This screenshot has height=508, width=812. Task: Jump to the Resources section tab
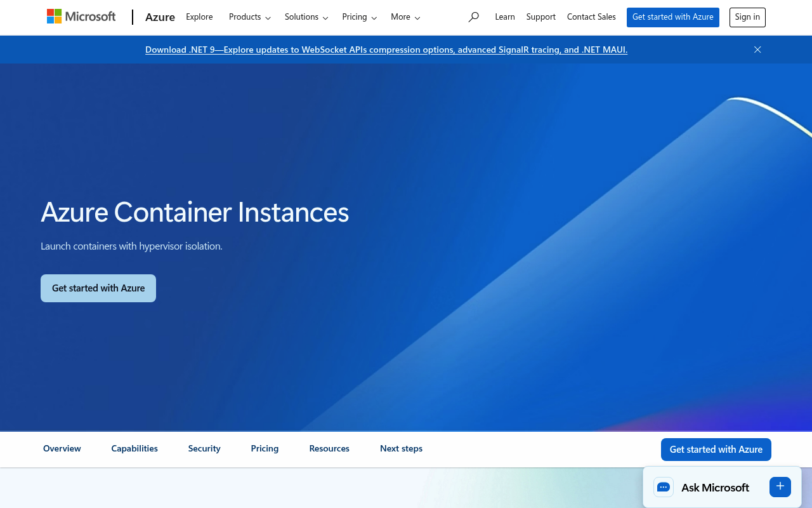(x=329, y=448)
